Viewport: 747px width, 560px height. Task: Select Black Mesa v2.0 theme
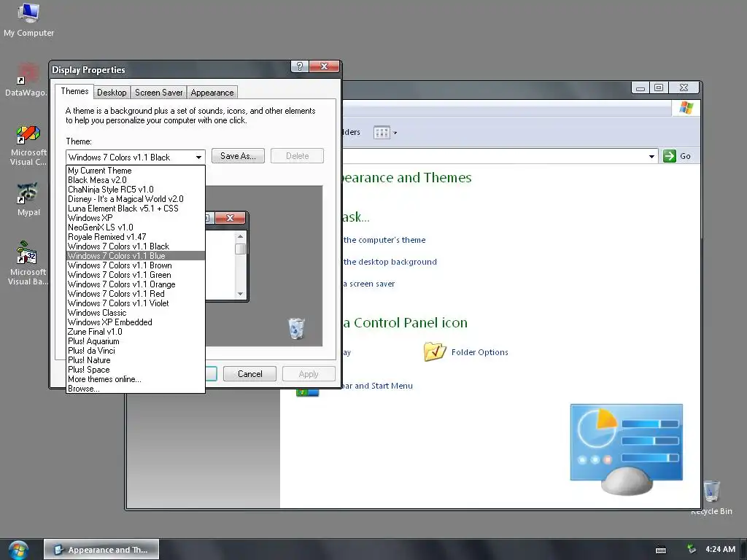click(136, 180)
